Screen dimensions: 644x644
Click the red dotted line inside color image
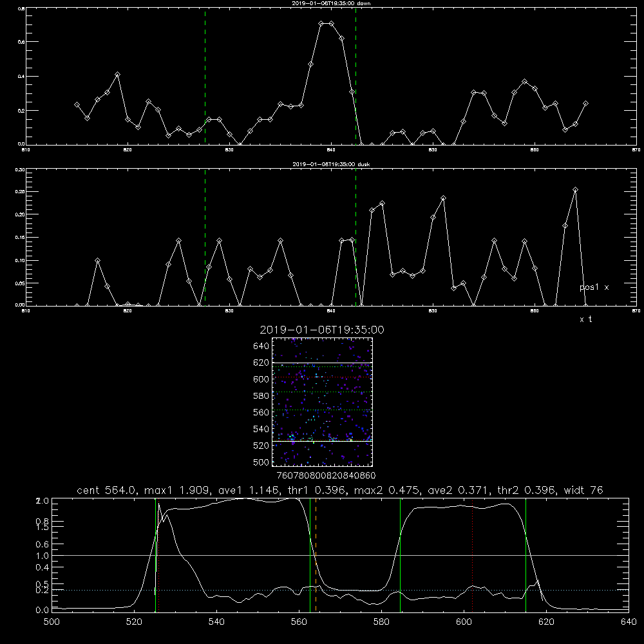tap(322, 377)
